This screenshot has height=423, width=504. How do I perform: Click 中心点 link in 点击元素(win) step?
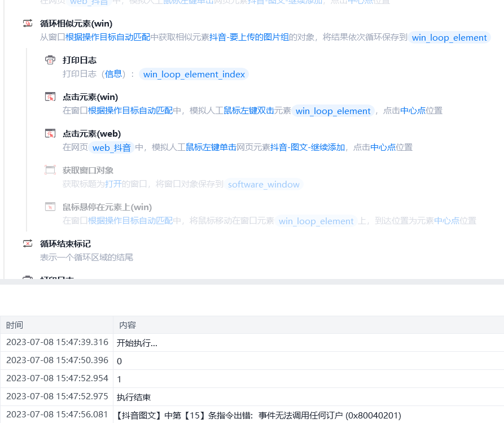[413, 111]
